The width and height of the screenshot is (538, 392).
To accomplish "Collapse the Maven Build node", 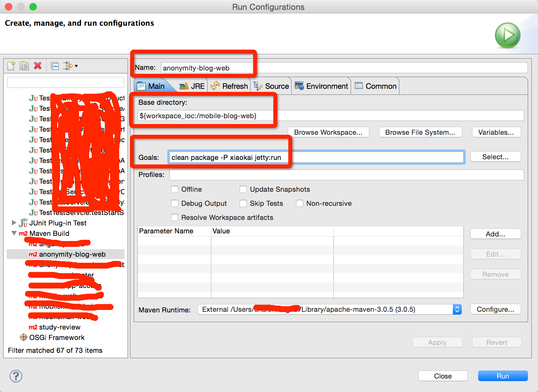I will (14, 233).
